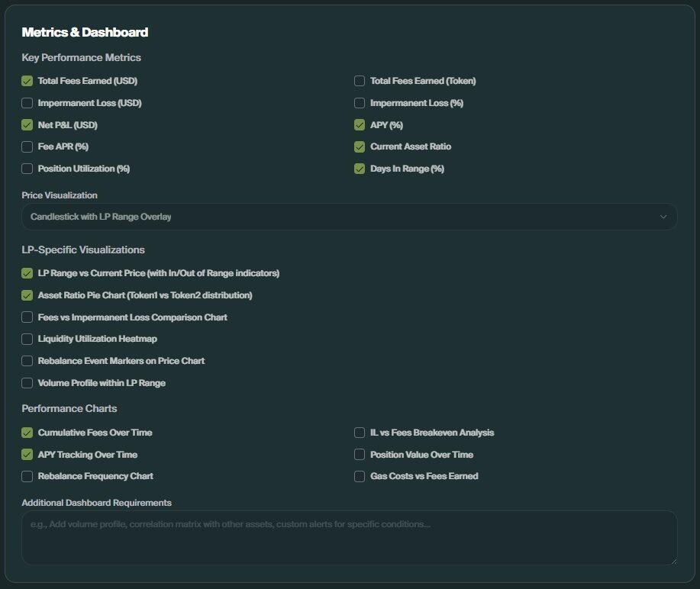This screenshot has height=589, width=700.
Task: Check IL vs Fees Breakeven Analysis
Action: click(360, 433)
